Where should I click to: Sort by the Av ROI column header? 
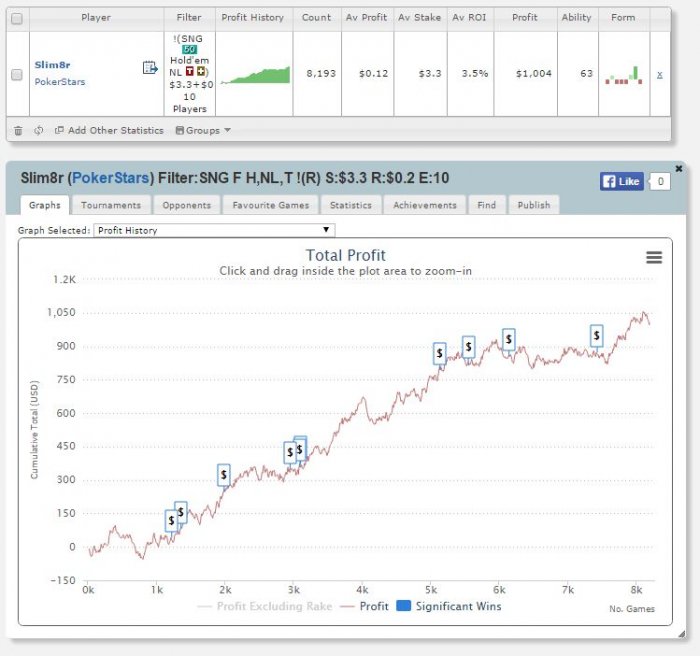[x=469, y=17]
